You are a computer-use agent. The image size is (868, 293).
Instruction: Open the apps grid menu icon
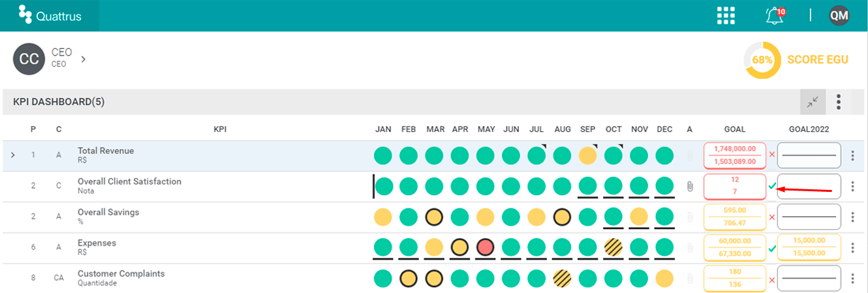(x=726, y=16)
